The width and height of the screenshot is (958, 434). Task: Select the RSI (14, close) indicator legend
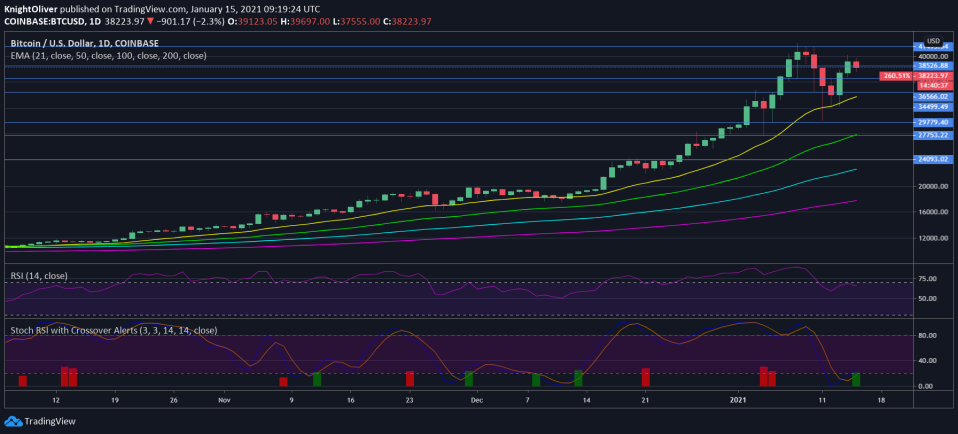(x=41, y=273)
